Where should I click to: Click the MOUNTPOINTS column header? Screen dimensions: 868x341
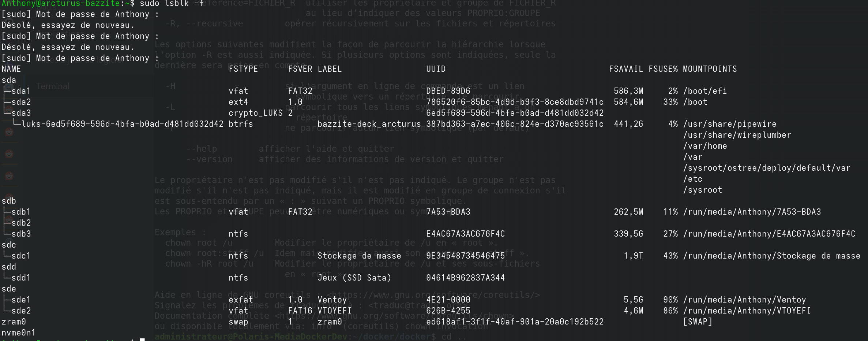[x=710, y=69]
